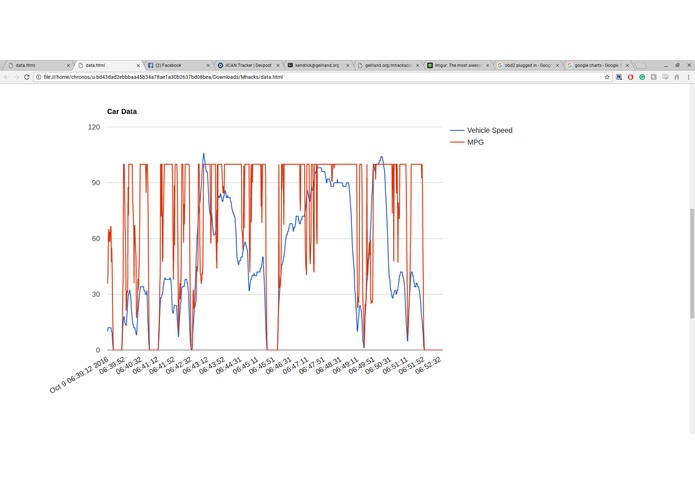Open the red Opera-style extension icon
695x494 pixels.
pos(630,77)
